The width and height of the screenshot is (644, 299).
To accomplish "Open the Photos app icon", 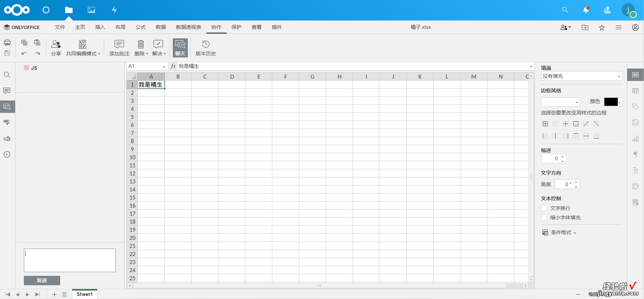I will tap(91, 10).
